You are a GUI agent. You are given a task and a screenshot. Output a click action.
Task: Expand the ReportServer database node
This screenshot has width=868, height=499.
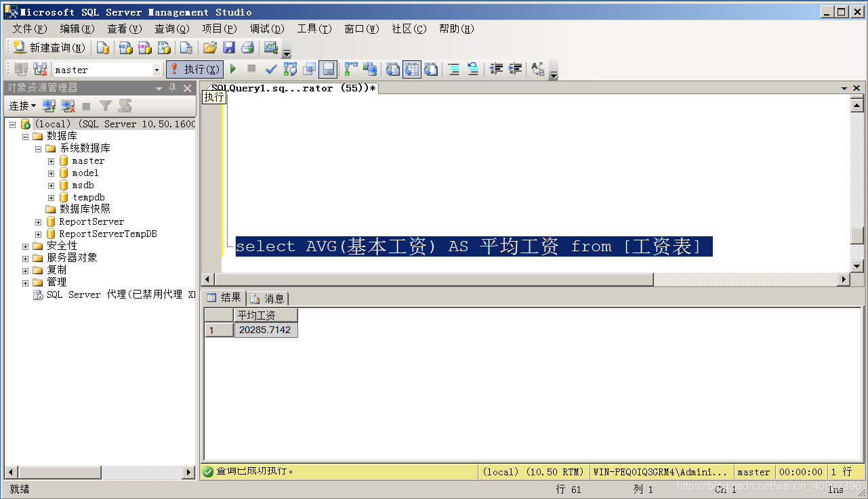pyautogui.click(x=39, y=222)
